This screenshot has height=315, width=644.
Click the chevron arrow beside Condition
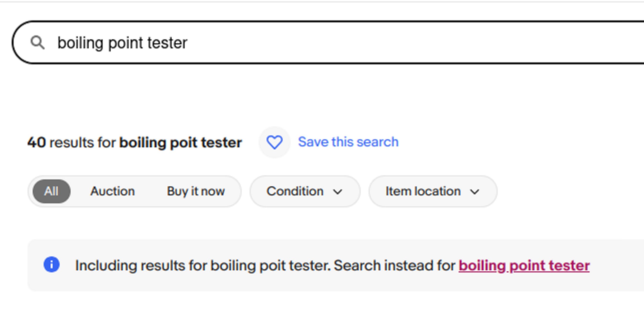[x=337, y=192]
